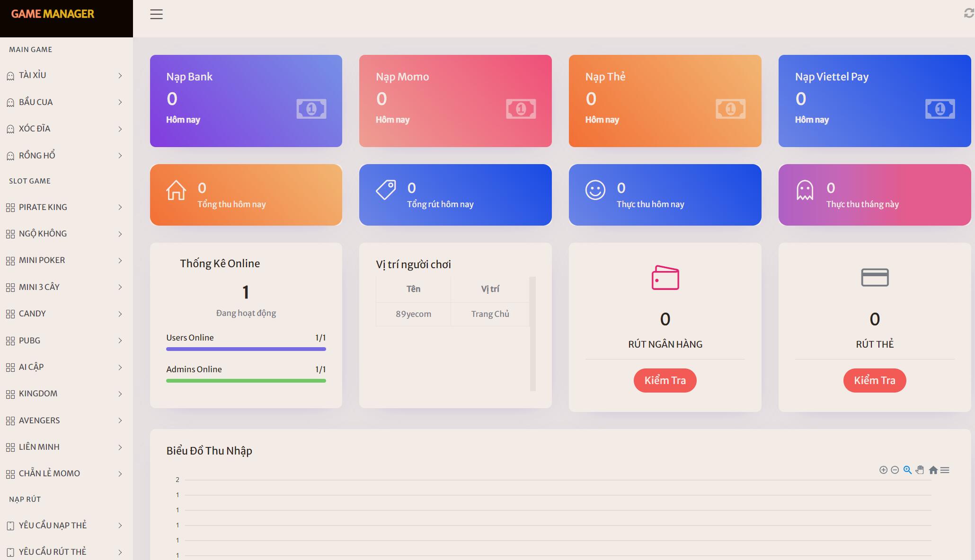Toggle the hamburger sidebar menu icon
The image size is (975, 560).
coord(156,14)
